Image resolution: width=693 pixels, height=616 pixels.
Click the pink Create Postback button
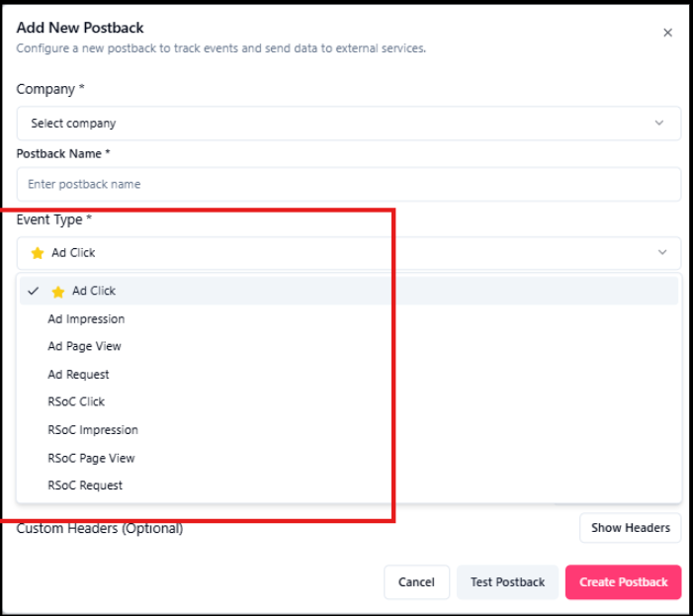tap(623, 582)
